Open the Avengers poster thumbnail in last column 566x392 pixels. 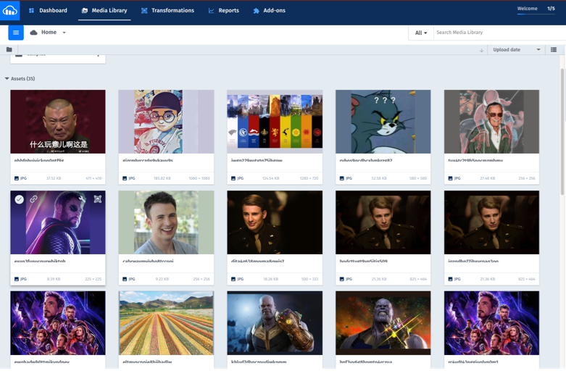click(491, 323)
